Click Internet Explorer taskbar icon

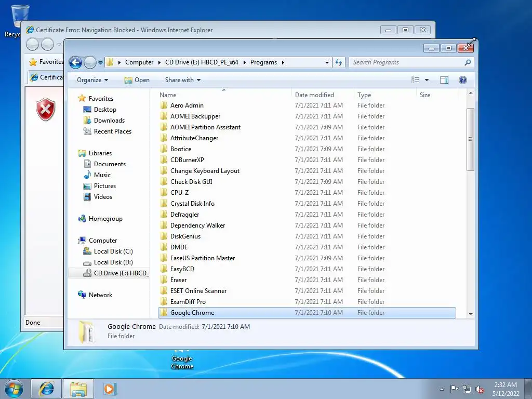coord(46,389)
